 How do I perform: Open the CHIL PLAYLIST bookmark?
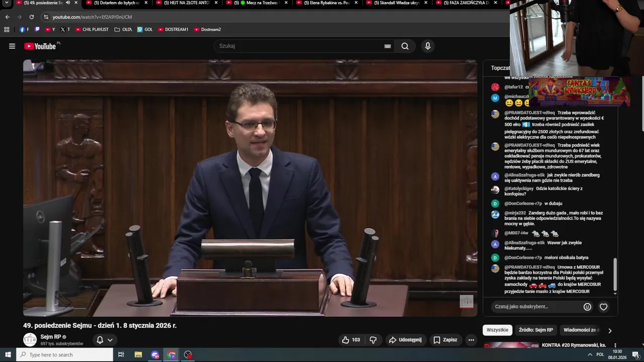(x=92, y=30)
